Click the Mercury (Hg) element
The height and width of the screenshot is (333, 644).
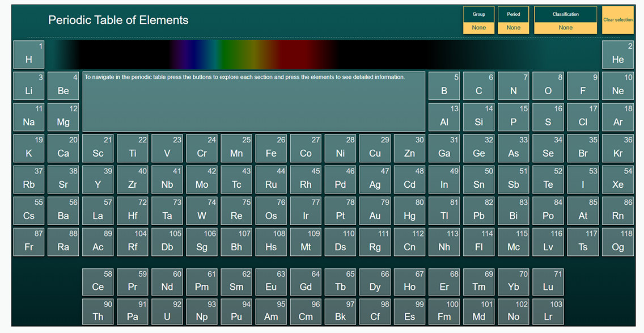[409, 211]
